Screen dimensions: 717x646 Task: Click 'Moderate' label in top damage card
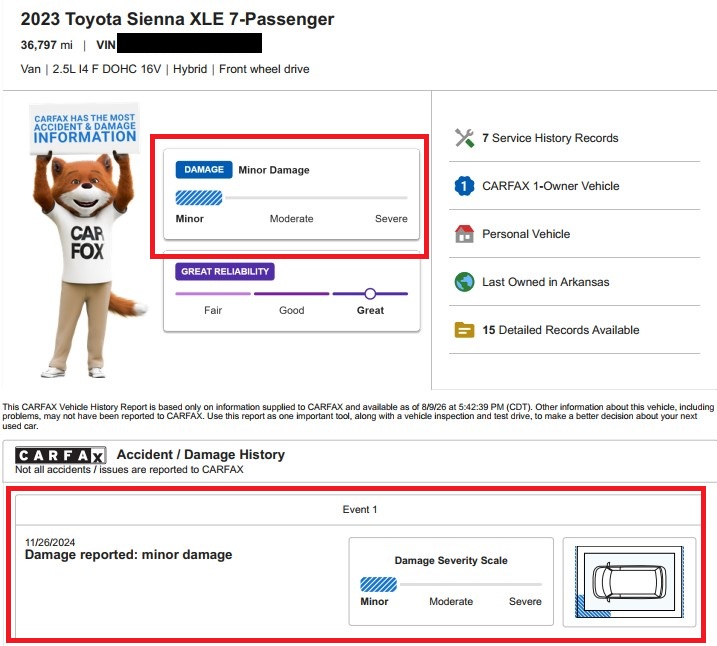click(x=291, y=219)
